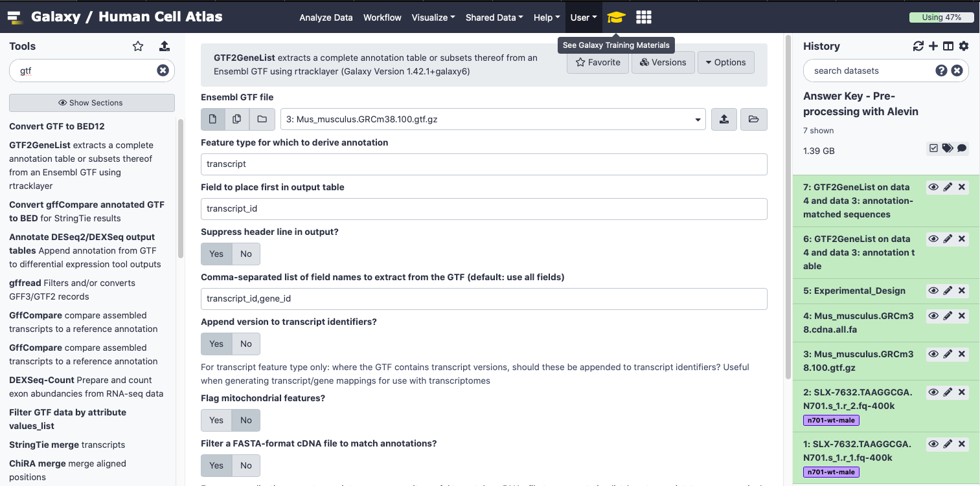Delete dataset 5 Experimental_Design
This screenshot has width=980, height=486.
pyautogui.click(x=962, y=291)
